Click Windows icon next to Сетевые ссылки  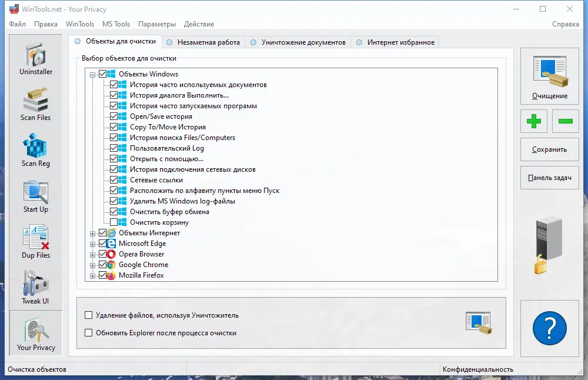(122, 179)
